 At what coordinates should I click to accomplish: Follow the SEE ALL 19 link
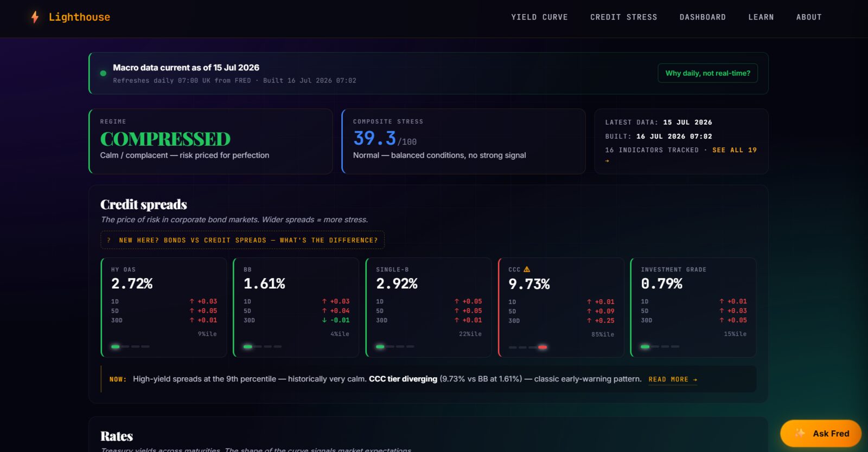(735, 150)
